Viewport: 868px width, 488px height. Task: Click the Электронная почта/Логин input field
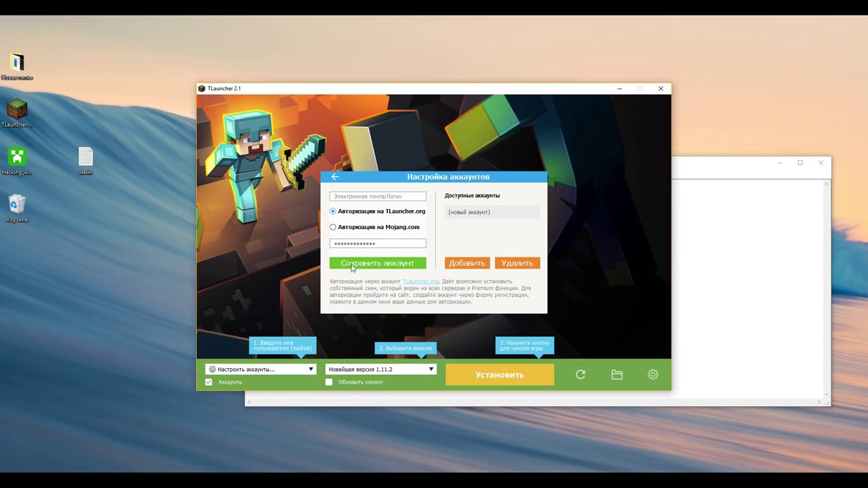pos(378,197)
